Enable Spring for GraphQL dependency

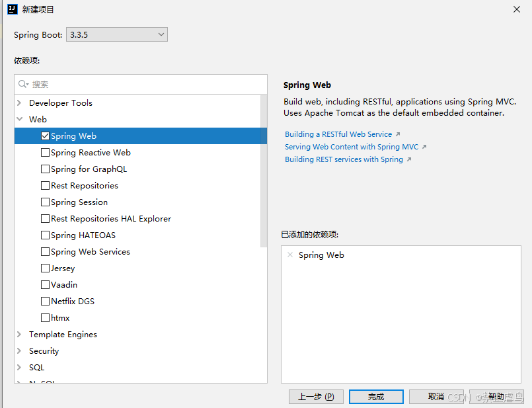pyautogui.click(x=45, y=169)
